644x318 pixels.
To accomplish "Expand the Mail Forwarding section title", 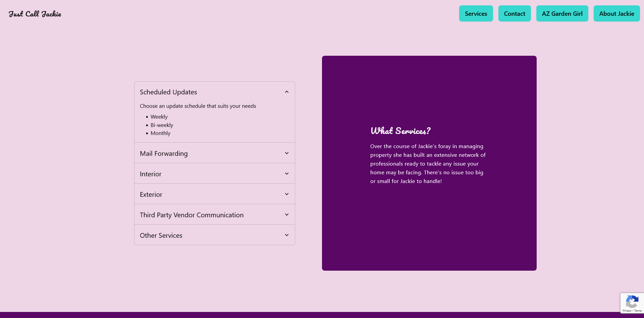I will [x=164, y=153].
